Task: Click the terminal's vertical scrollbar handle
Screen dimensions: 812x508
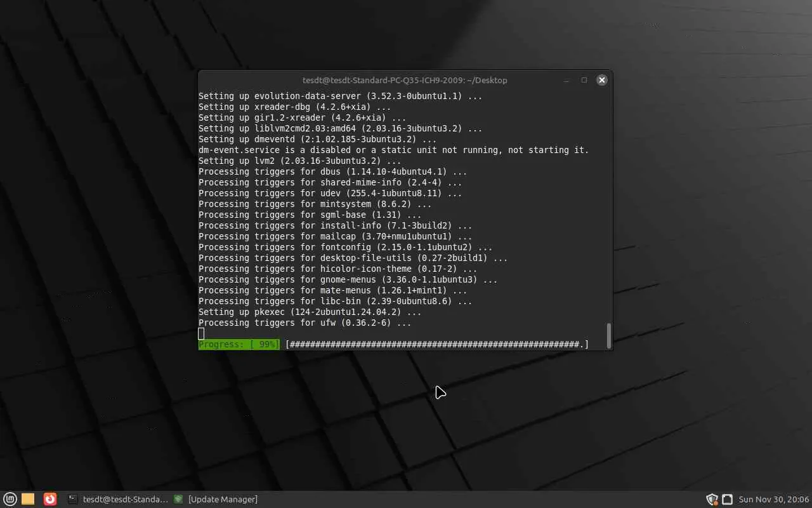Action: tap(609, 335)
